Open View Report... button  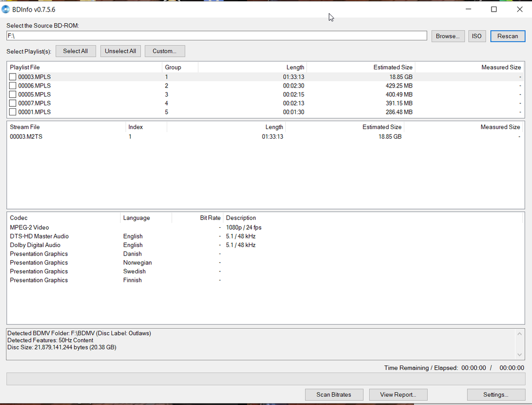coord(398,394)
